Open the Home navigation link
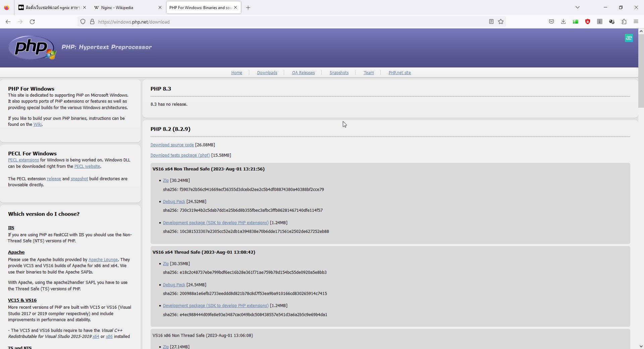 (236, 73)
